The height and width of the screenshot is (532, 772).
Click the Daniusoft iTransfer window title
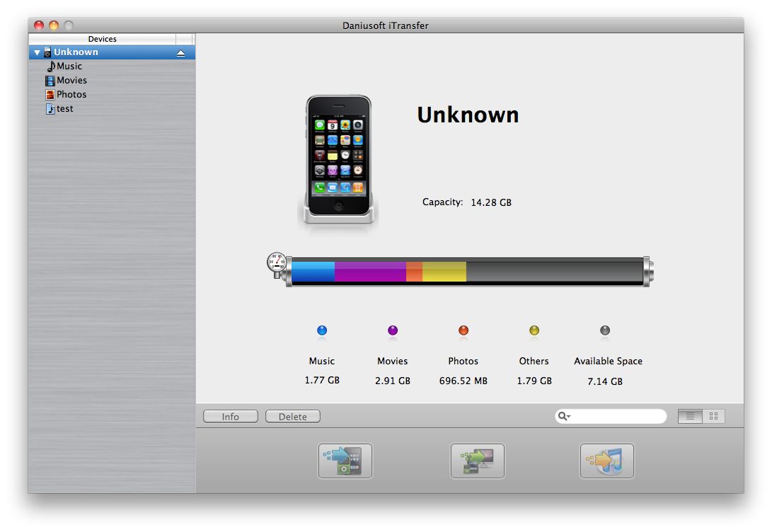pyautogui.click(x=386, y=25)
